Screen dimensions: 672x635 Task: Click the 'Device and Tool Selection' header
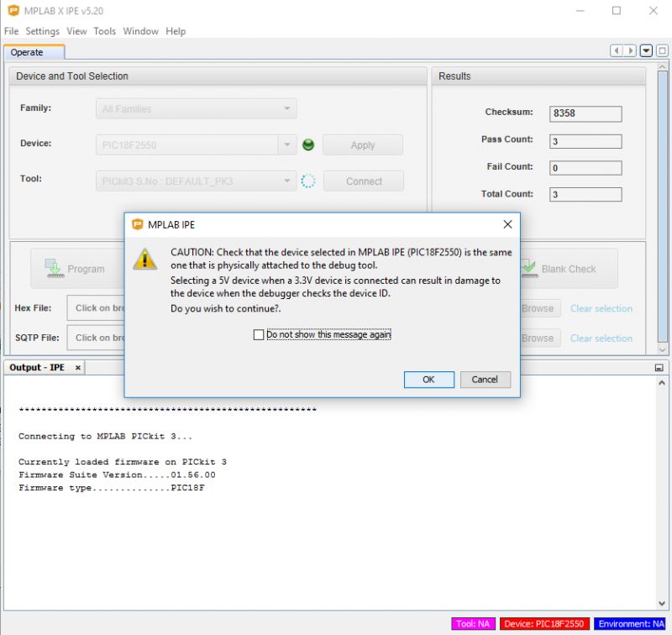pyautogui.click(x=218, y=76)
